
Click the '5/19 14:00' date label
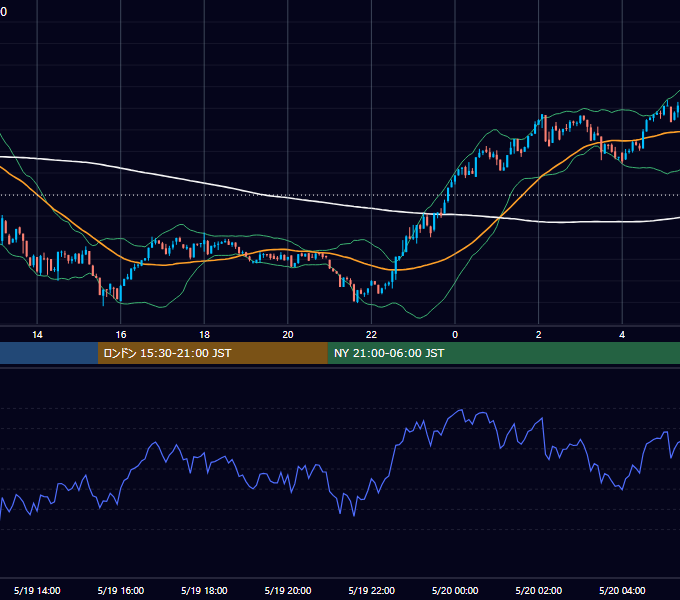pos(37,590)
